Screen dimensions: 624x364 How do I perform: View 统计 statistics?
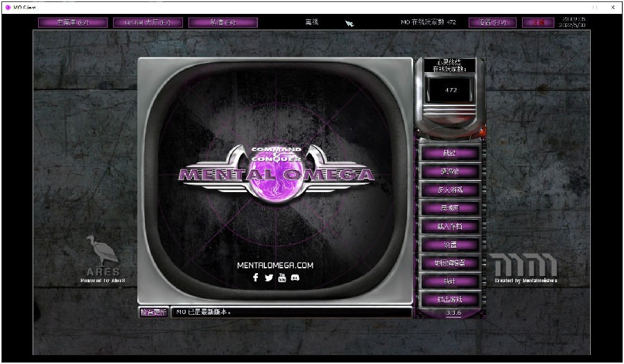450,281
